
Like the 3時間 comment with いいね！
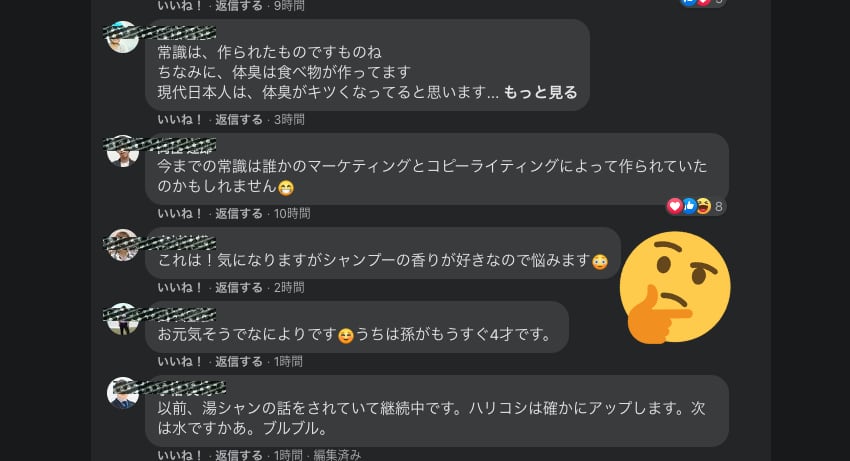point(180,119)
